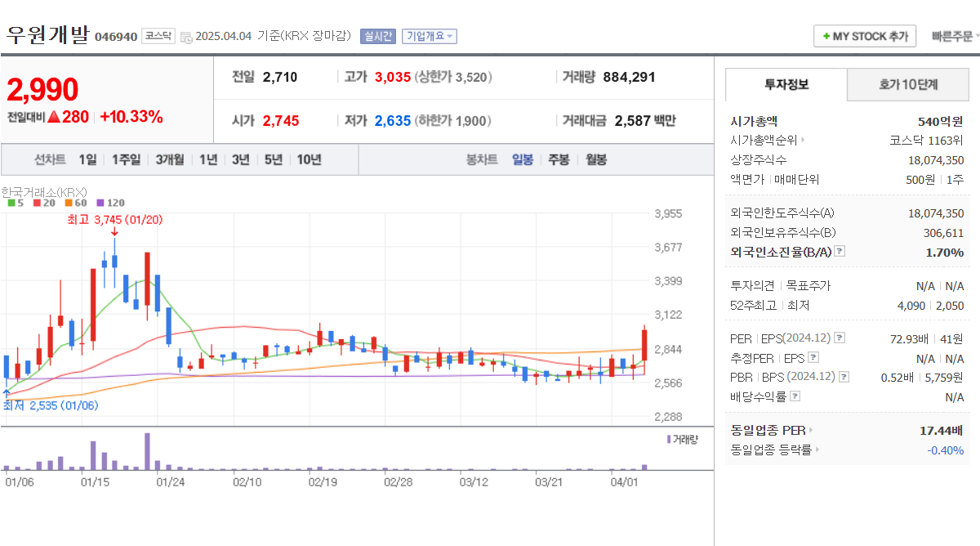Screen dimensions: 980x546
Task: Click the green 5-day moving average legend
Action: click(x=16, y=203)
